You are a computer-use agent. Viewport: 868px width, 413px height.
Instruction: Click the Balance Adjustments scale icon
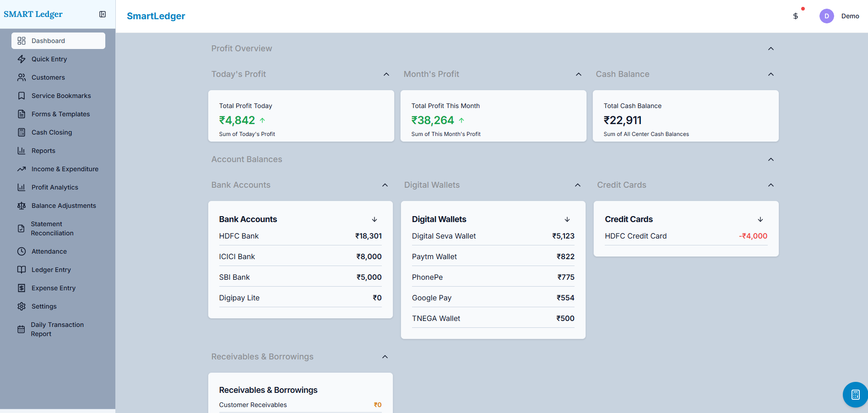tap(22, 206)
